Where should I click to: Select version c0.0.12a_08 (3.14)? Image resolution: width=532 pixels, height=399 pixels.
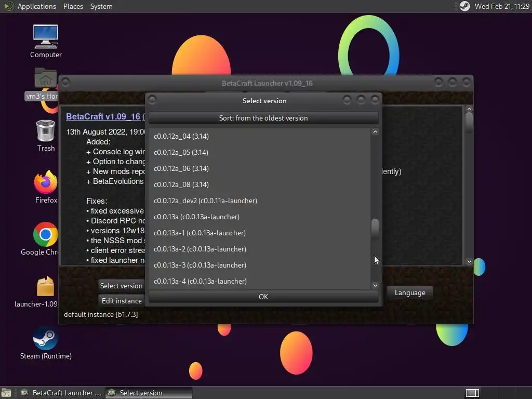click(260, 184)
